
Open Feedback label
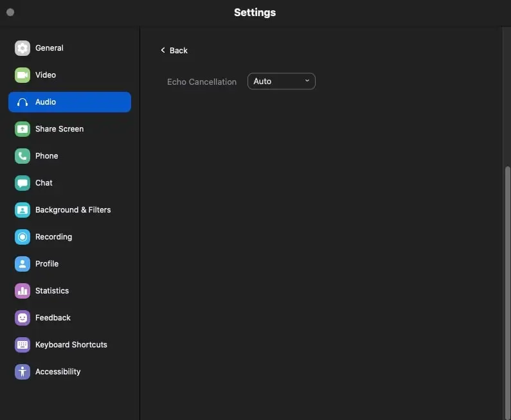tap(53, 318)
